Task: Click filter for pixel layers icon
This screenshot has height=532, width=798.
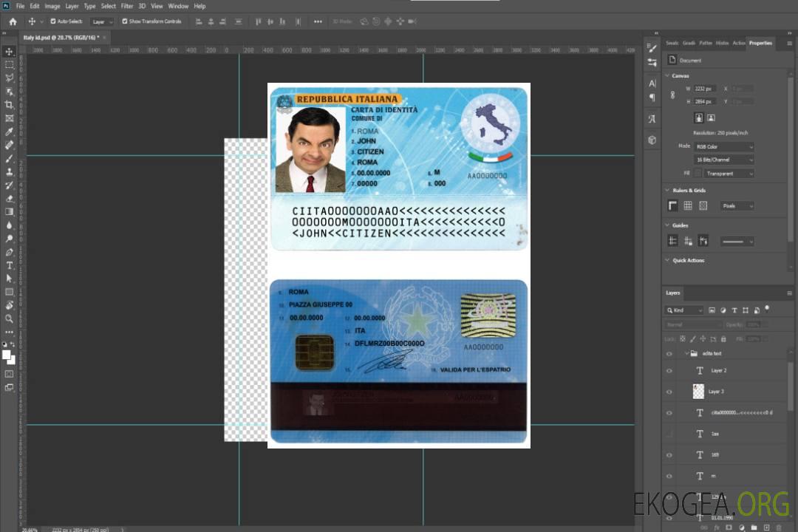Action: [x=712, y=310]
